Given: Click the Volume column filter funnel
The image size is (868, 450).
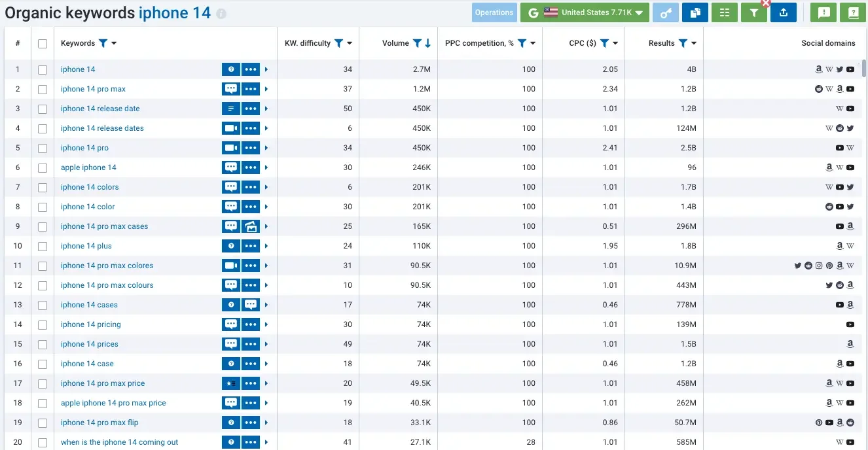Looking at the screenshot, I should (417, 43).
